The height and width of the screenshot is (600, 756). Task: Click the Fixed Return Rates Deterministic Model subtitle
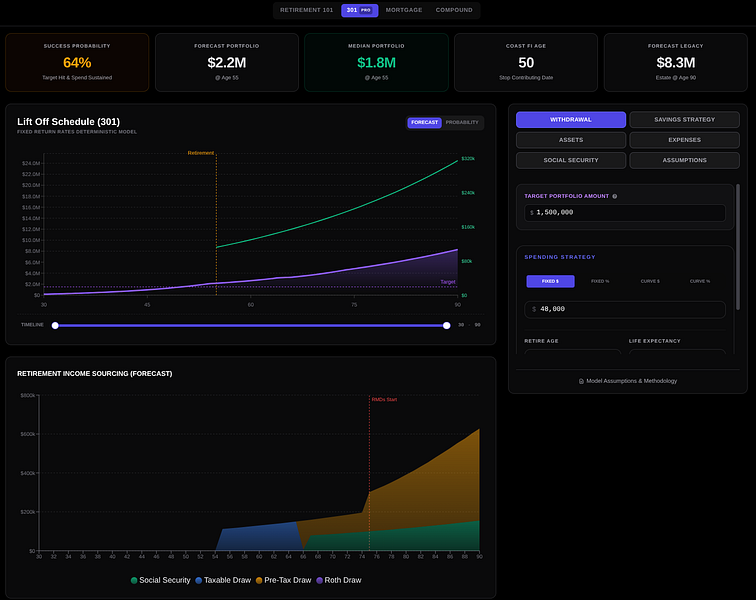click(x=77, y=132)
